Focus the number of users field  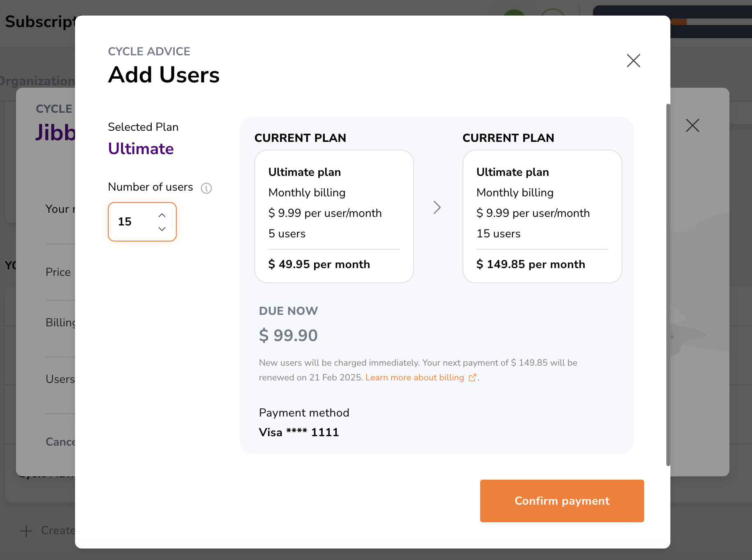pyautogui.click(x=142, y=222)
